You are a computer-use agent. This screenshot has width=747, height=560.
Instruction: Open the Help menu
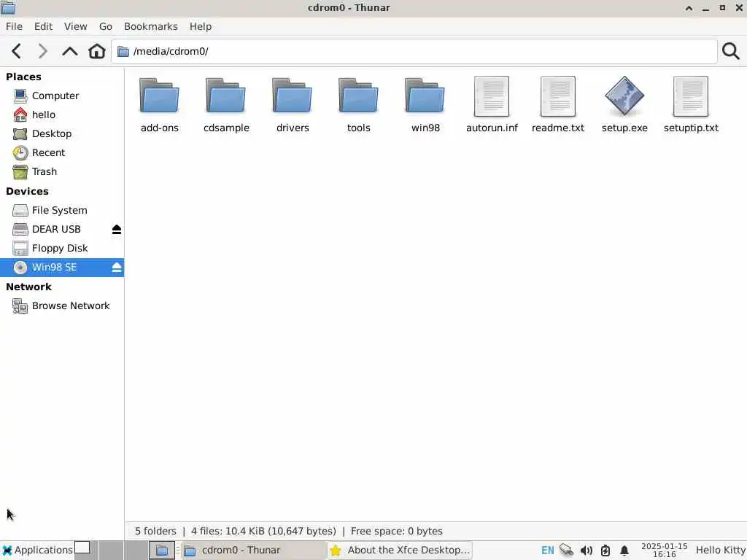pos(200,27)
